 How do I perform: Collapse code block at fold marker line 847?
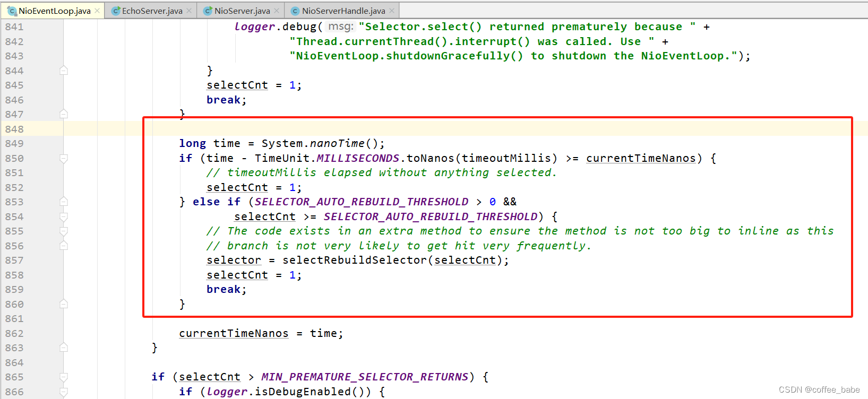[64, 114]
